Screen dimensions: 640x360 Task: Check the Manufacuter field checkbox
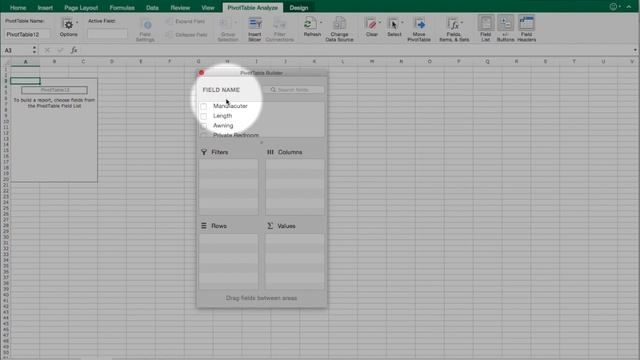[x=204, y=106]
